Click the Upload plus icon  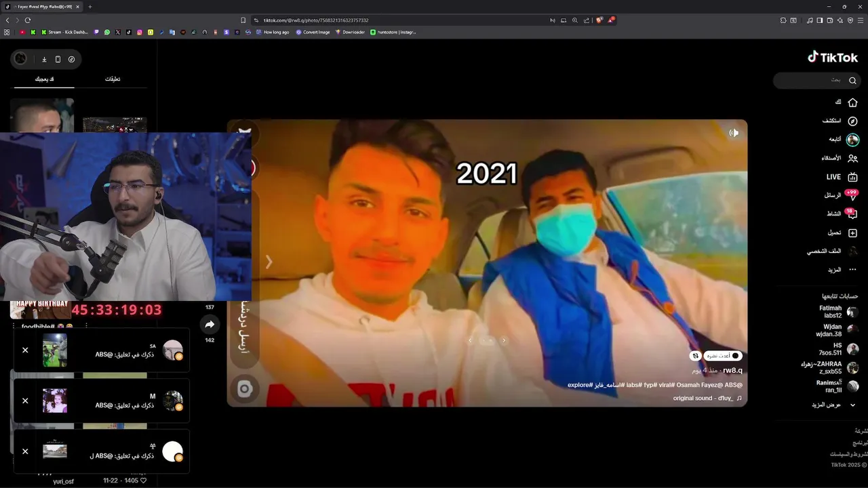tap(852, 232)
